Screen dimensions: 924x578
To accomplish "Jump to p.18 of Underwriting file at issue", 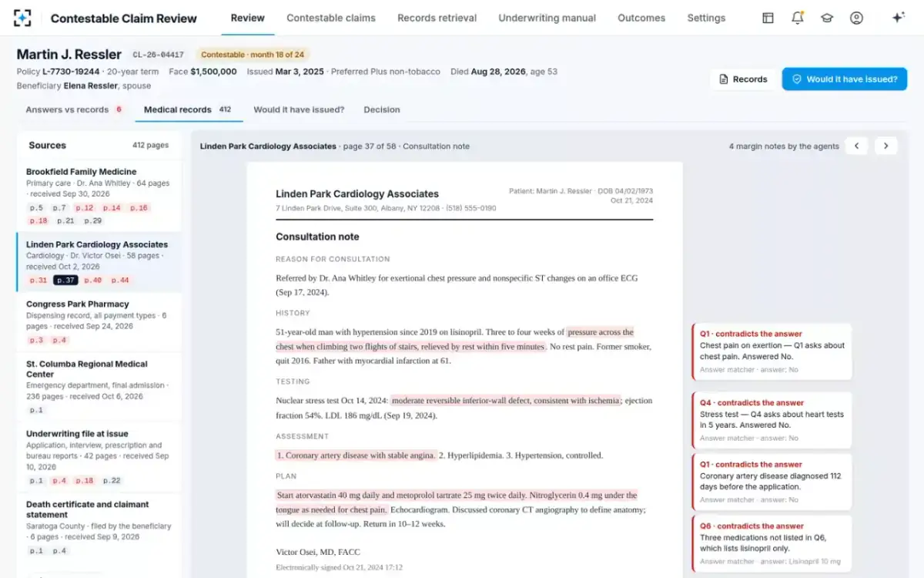I will [84, 481].
